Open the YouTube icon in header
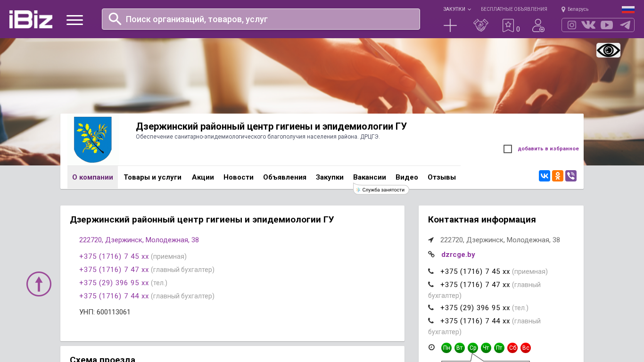 point(607,25)
